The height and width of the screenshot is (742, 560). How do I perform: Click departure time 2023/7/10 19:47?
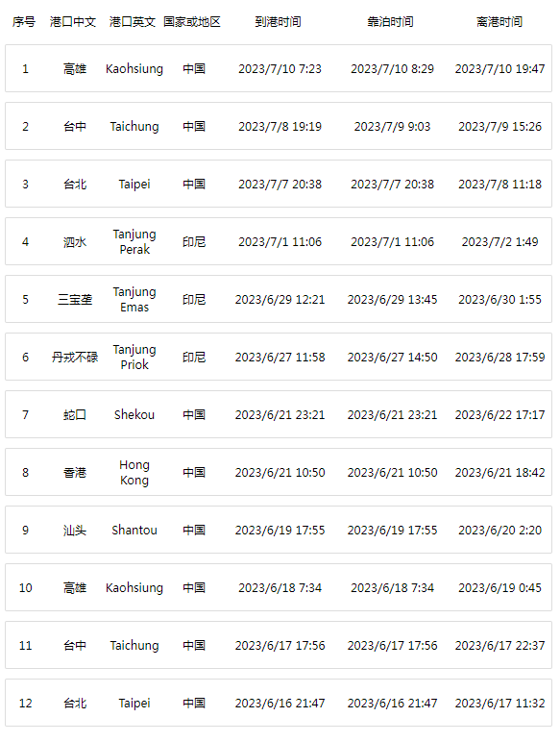click(x=499, y=69)
